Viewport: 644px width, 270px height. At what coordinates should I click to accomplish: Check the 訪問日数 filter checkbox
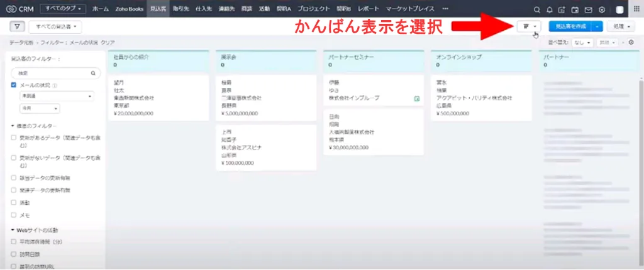pyautogui.click(x=14, y=254)
